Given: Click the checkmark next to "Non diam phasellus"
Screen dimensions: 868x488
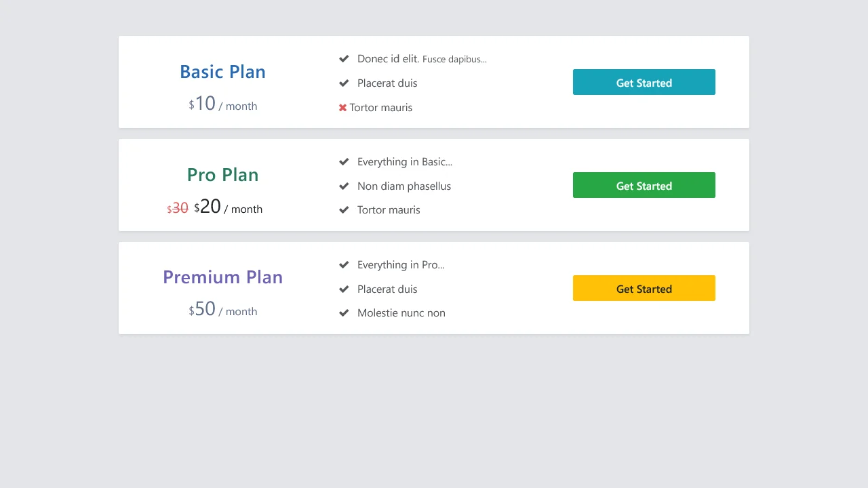Looking at the screenshot, I should click(344, 186).
